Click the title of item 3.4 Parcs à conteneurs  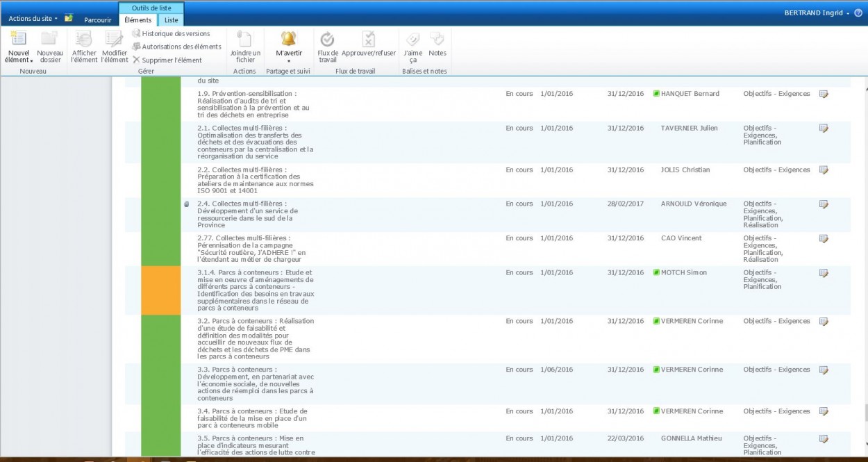(252, 418)
